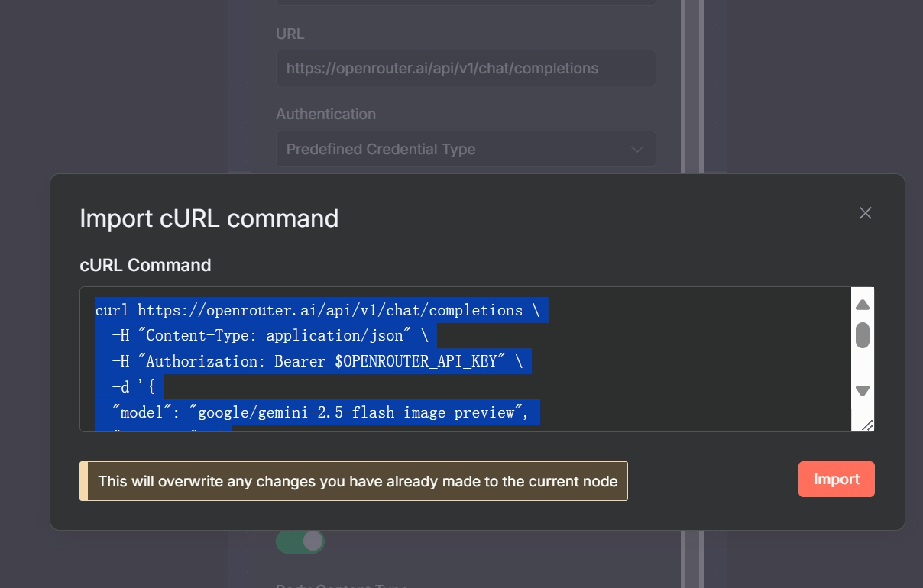Disable the green toggle switch below the dialog
923x588 pixels.
point(300,541)
